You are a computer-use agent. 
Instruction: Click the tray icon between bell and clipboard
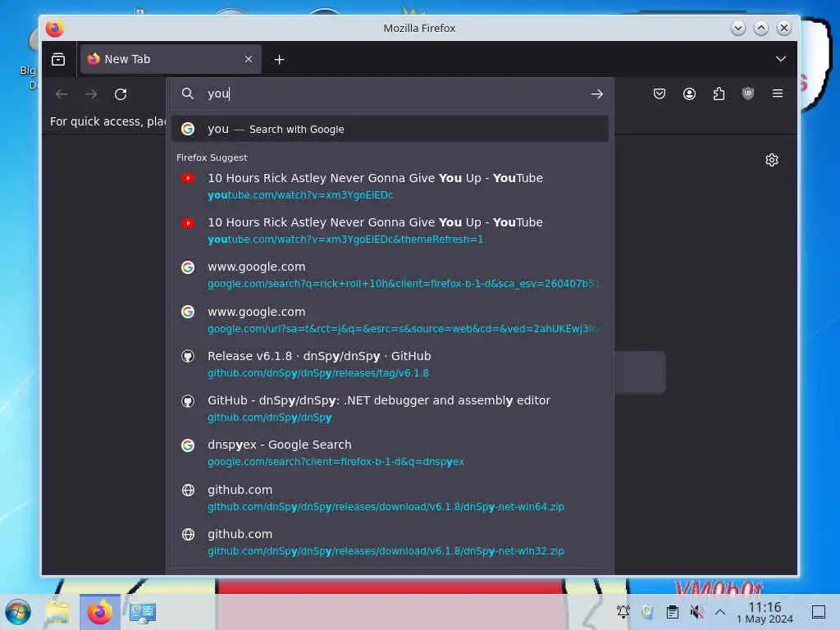point(648,612)
